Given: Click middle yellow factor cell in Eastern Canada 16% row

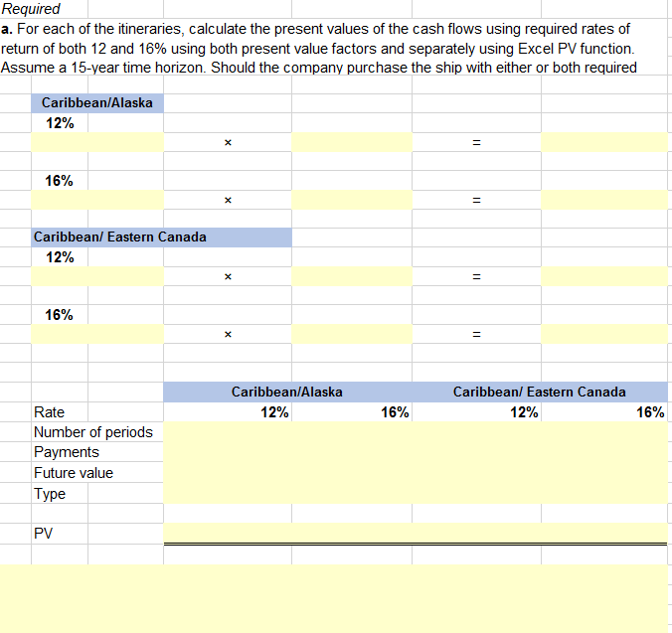Looking at the screenshot, I should click(x=352, y=334).
